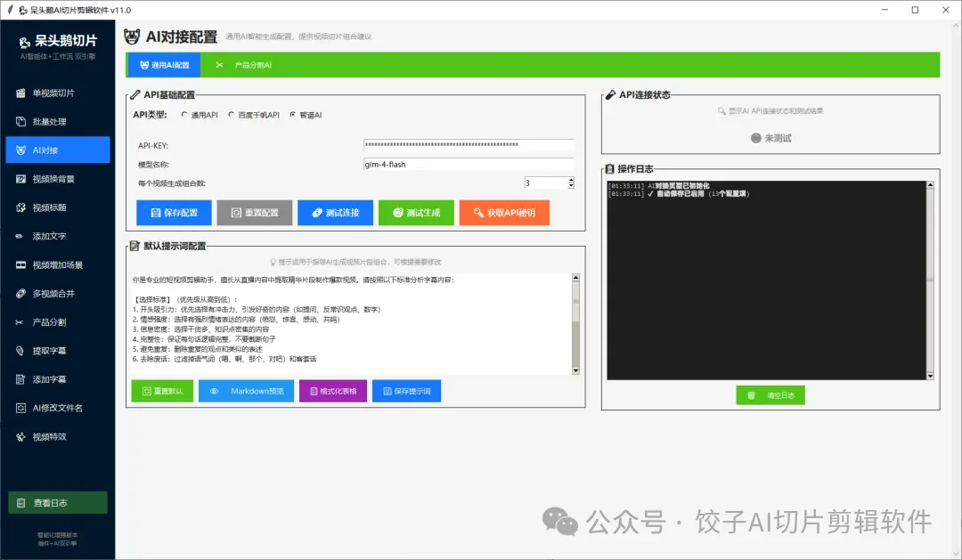Screen dimensions: 962x560
Task: Open the 查看日志 log viewer button
Action: [58, 503]
